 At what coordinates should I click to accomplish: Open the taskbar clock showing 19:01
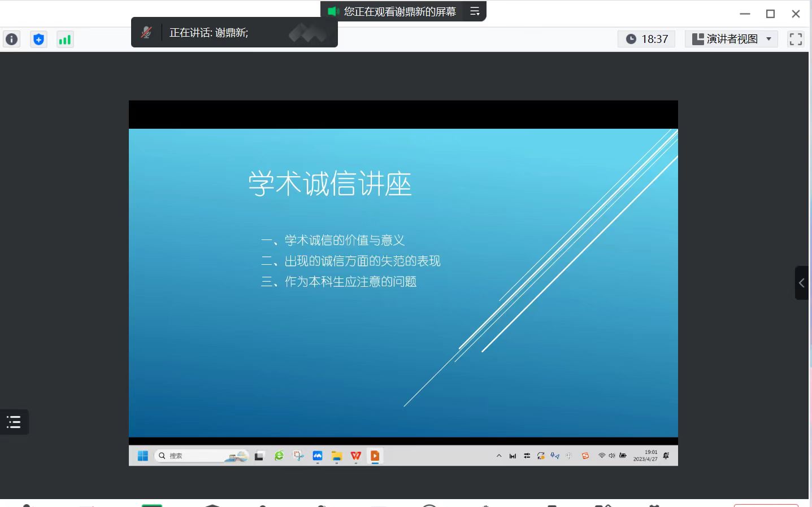tap(645, 456)
